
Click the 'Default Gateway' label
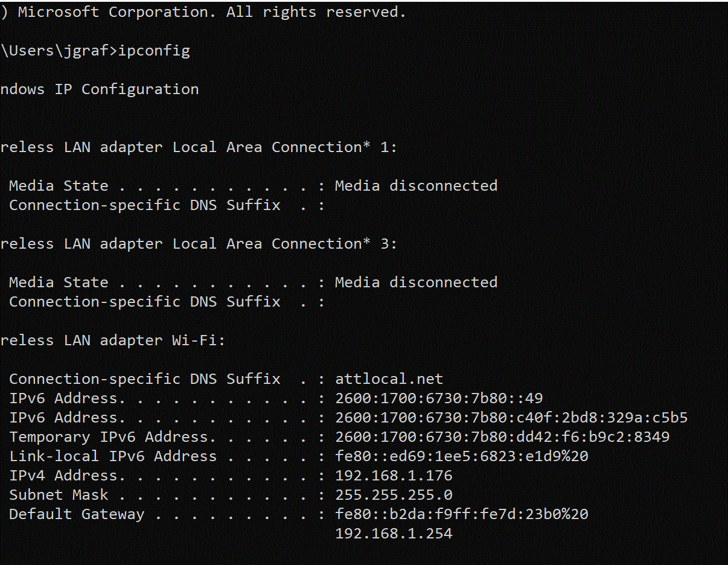[77, 514]
